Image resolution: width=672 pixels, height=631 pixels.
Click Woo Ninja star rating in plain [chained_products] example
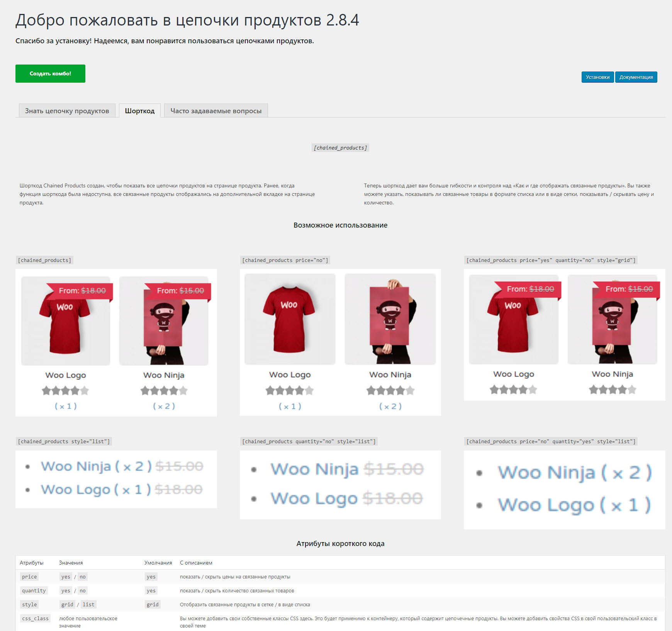click(164, 391)
